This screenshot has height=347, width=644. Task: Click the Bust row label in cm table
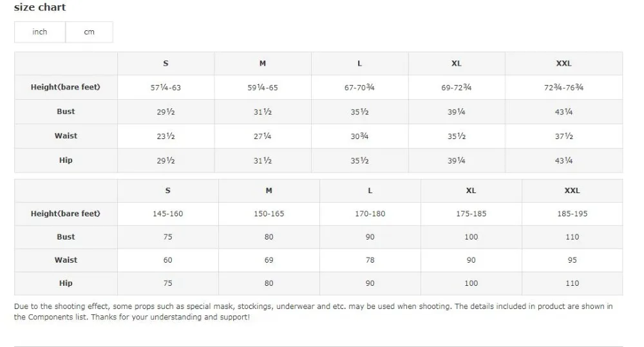click(x=66, y=237)
